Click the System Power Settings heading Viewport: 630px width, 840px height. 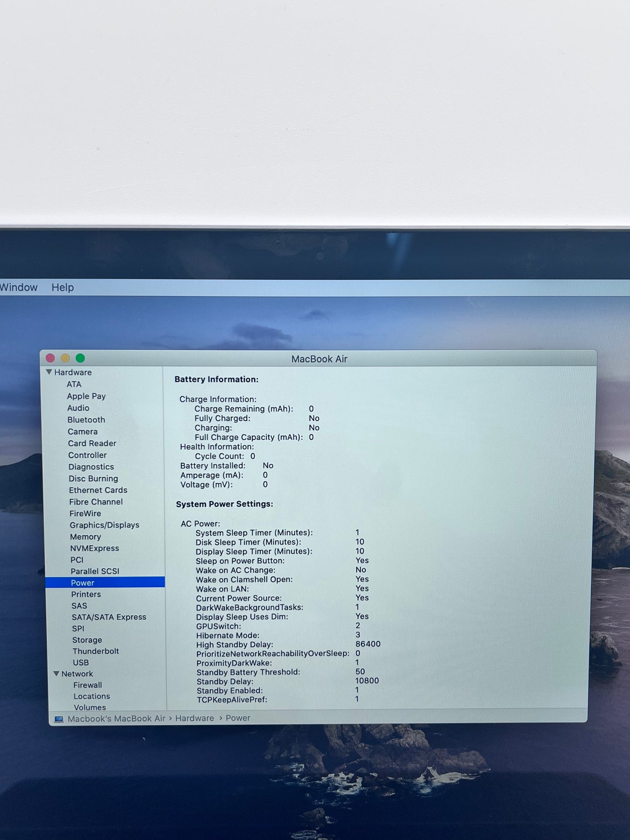[x=225, y=504]
